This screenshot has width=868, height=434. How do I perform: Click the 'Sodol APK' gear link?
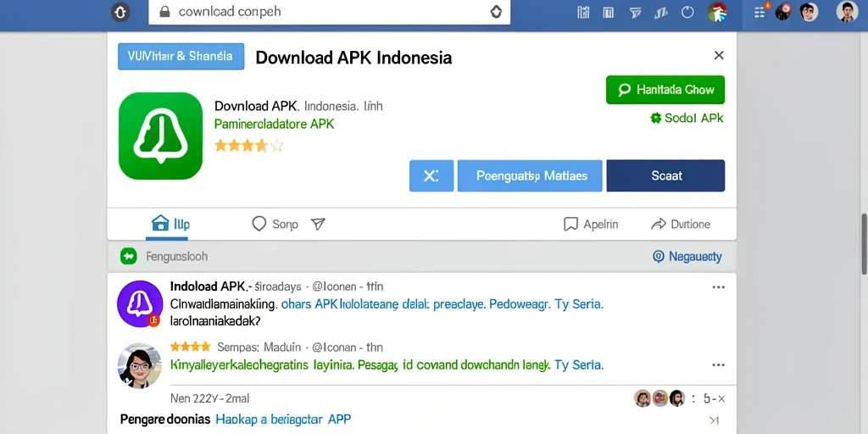(687, 118)
